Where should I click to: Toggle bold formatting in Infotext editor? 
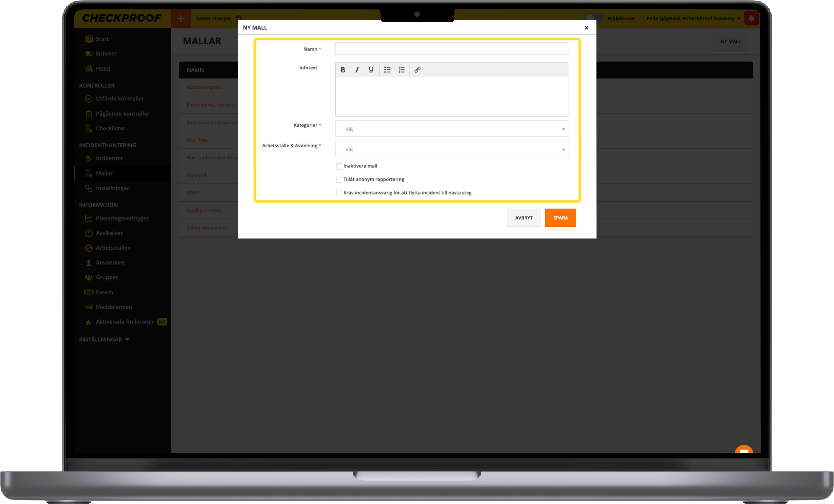click(343, 70)
